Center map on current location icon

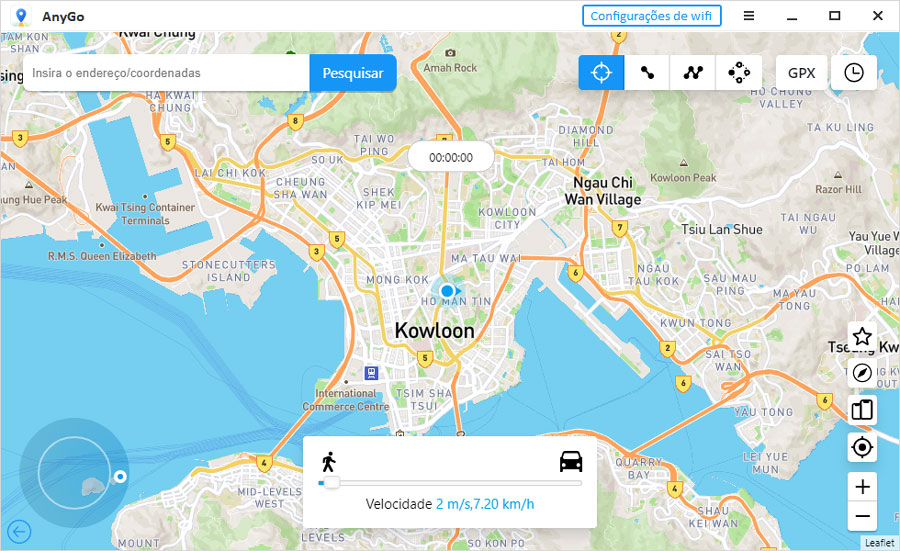pyautogui.click(x=862, y=447)
